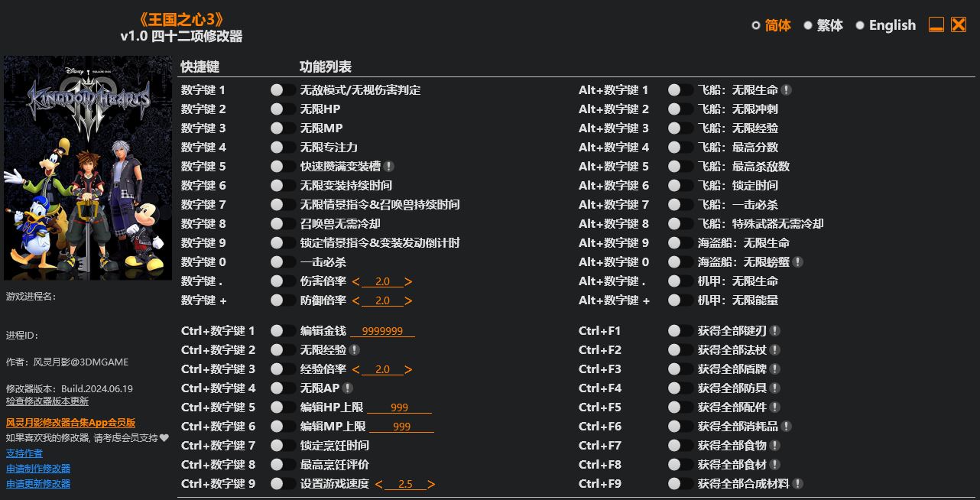Toggle 获得全部键刃 switch
980x500 pixels.
680,331
